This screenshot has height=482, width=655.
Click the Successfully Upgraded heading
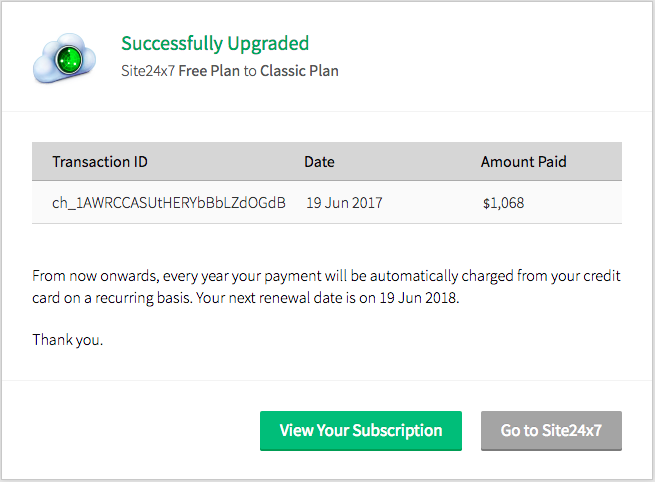[215, 43]
